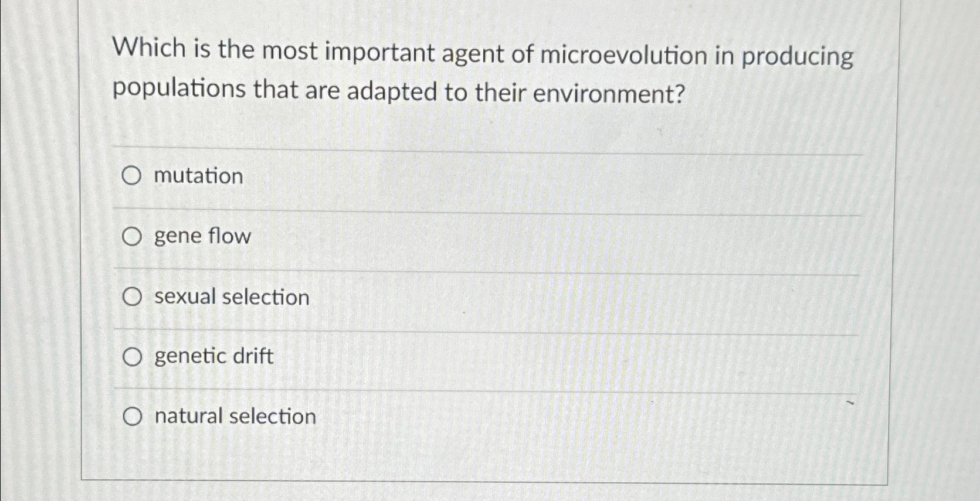Click the circle next to gene flow
The height and width of the screenshot is (501, 980).
[x=133, y=236]
